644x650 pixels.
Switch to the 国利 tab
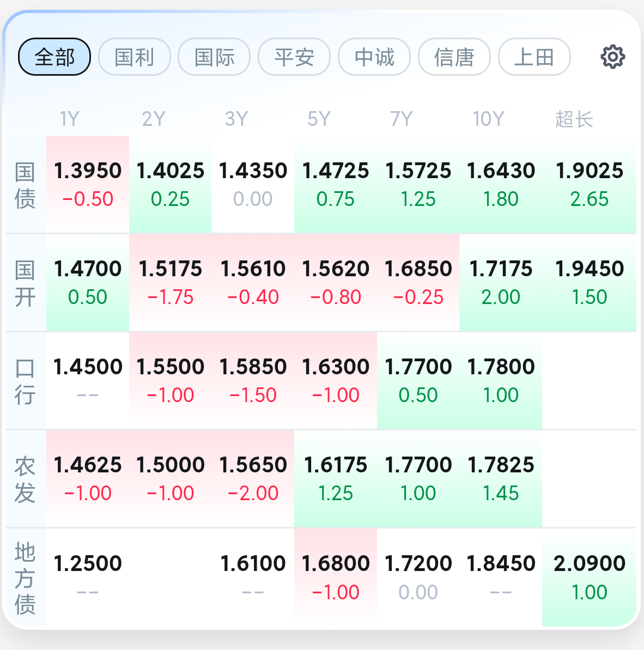click(x=134, y=57)
